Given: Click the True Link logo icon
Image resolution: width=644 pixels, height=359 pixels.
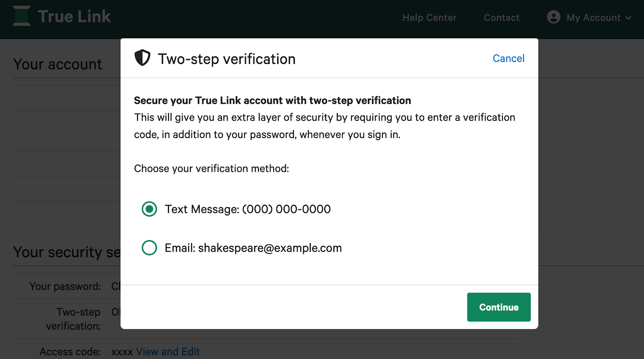Looking at the screenshot, I should 22,16.
